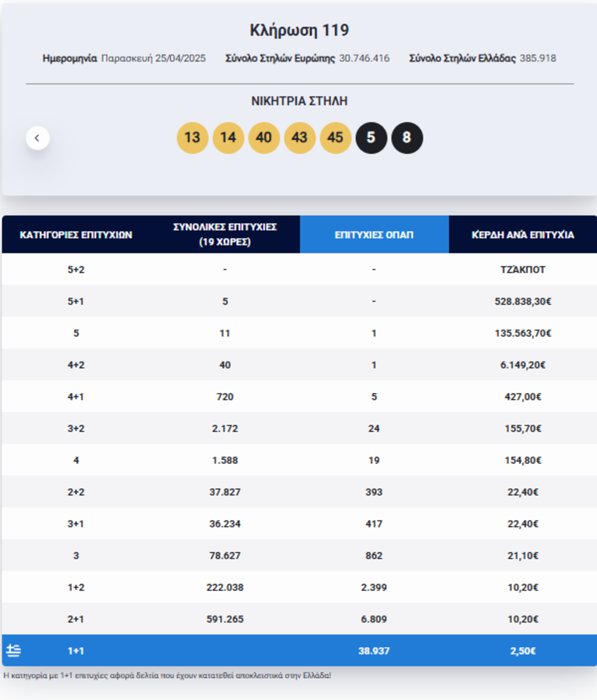Click the prize amount 6.149,20€

point(523,365)
